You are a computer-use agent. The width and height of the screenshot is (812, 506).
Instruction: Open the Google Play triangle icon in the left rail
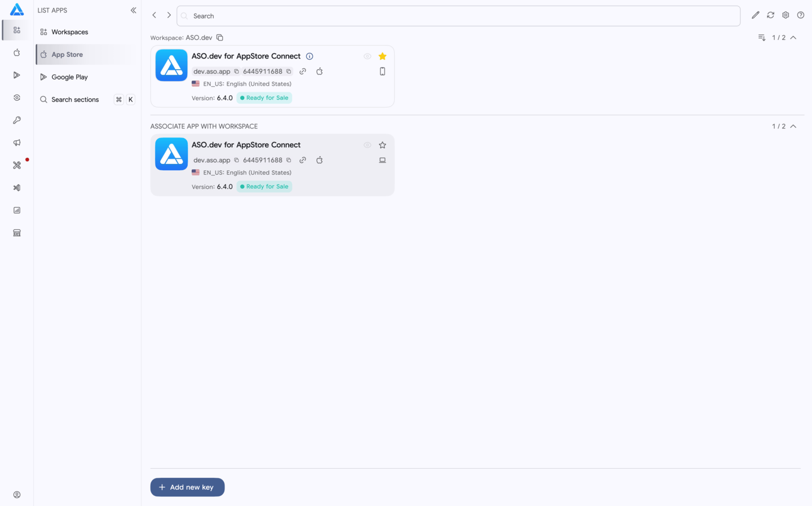pos(17,75)
